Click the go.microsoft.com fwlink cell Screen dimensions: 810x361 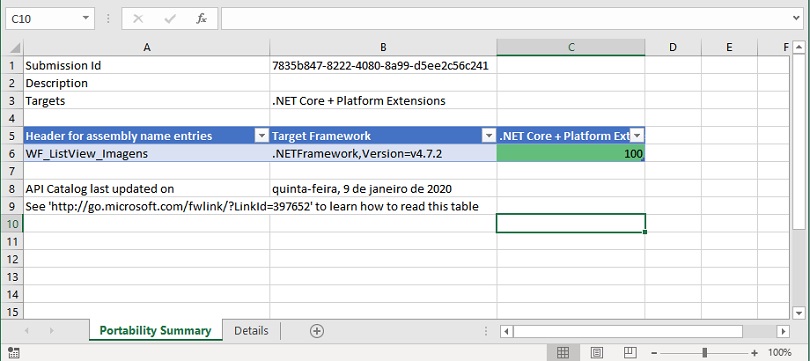pos(147,207)
